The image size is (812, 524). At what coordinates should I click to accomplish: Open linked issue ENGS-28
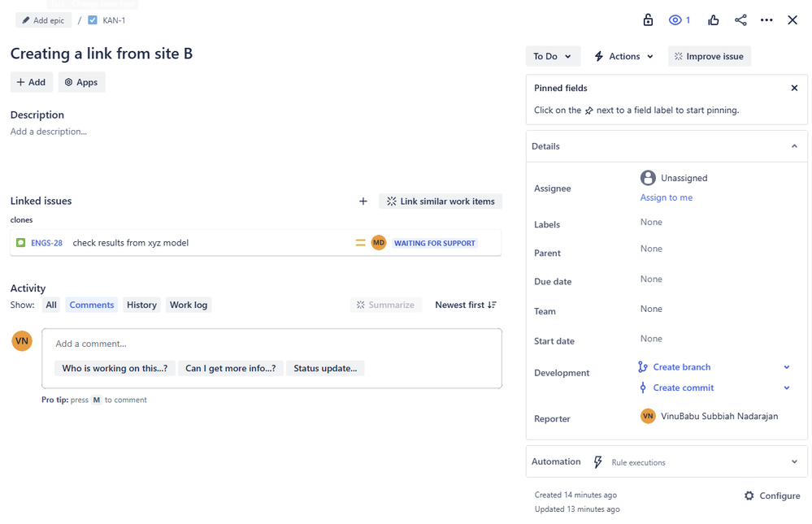click(46, 243)
